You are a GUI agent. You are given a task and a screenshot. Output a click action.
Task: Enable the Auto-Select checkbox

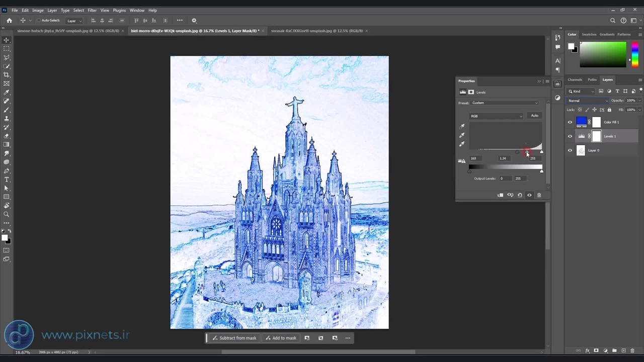[x=39, y=21]
